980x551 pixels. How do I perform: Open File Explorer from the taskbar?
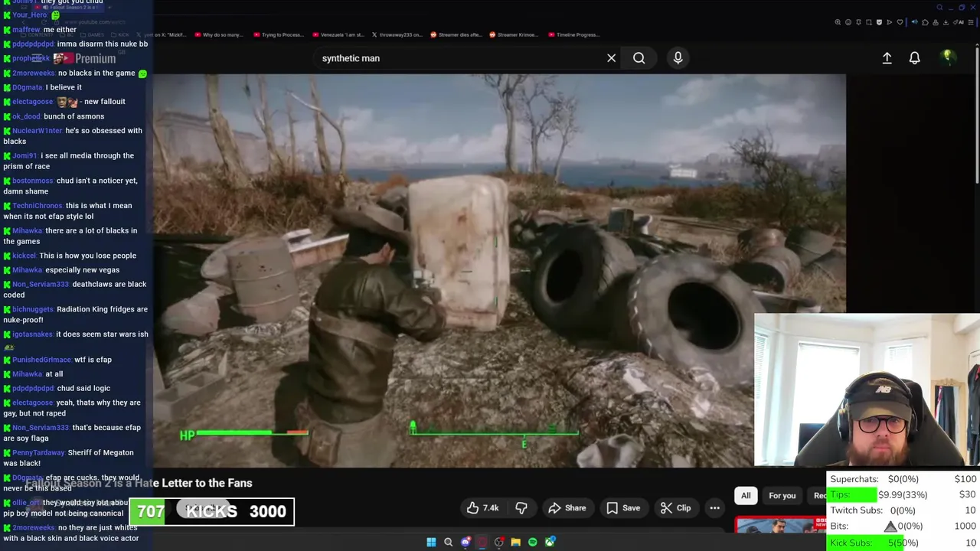pyautogui.click(x=516, y=542)
